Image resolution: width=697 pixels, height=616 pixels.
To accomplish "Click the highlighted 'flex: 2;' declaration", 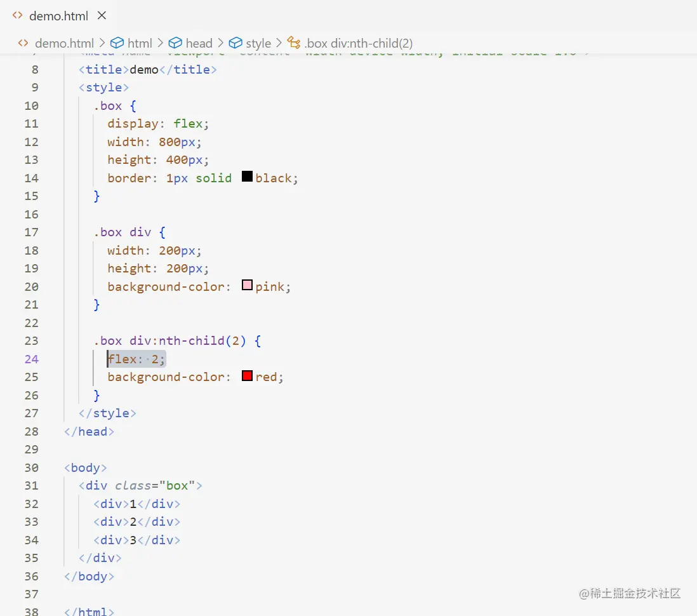I will pos(136,359).
